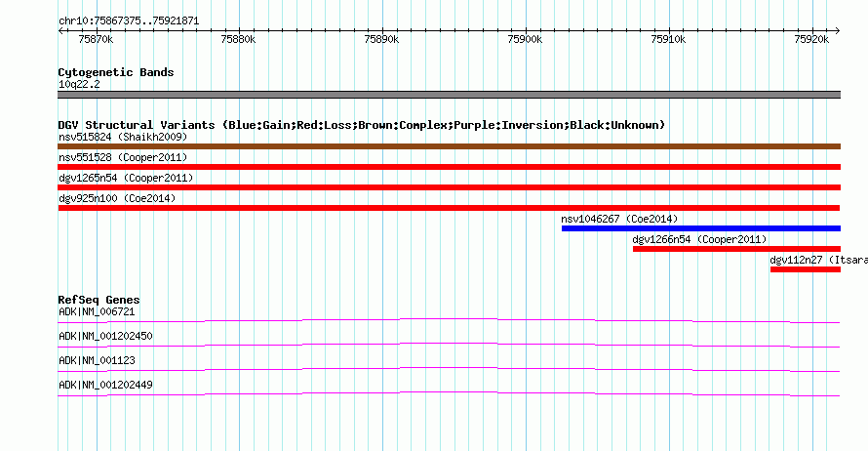This screenshot has height=451, width=868.
Task: Click the DGV Structural Variants track title
Action: (362, 125)
